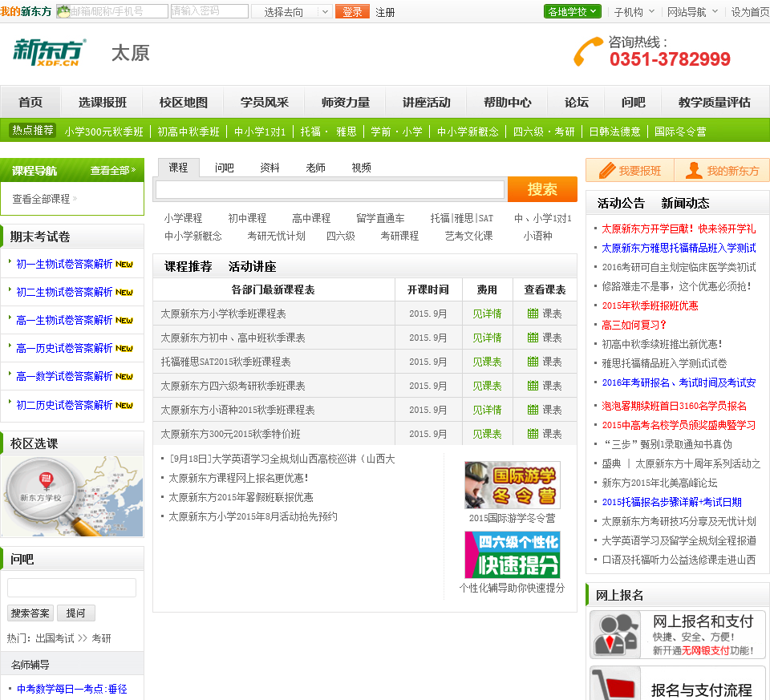The width and height of the screenshot is (770, 700).
Task: Open the 四六级个性化快速提分 banner image
Action: [x=513, y=555]
